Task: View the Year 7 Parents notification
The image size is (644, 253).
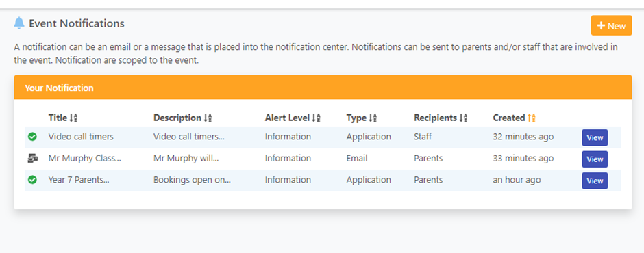Action: pos(595,181)
